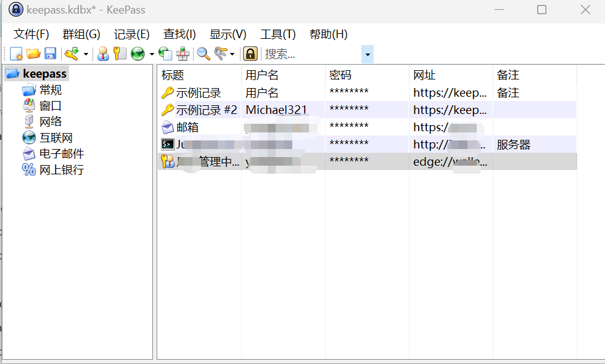Open URL with the green globe icon
The height and width of the screenshot is (364, 605).
coord(138,54)
